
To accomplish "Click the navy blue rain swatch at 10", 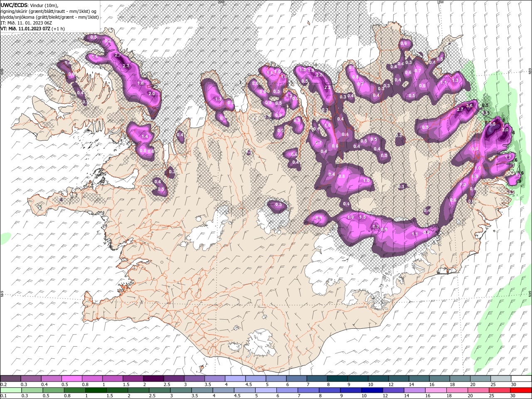I will [372, 390].
